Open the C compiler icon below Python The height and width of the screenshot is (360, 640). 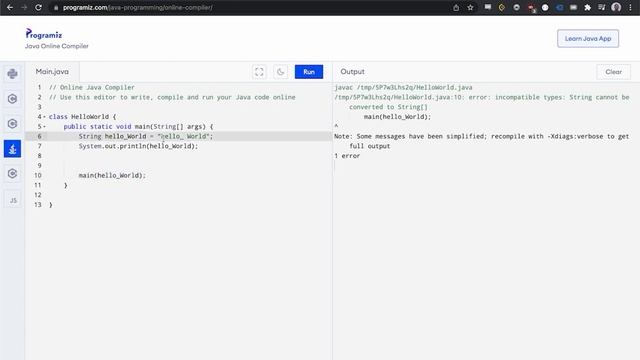(12, 99)
